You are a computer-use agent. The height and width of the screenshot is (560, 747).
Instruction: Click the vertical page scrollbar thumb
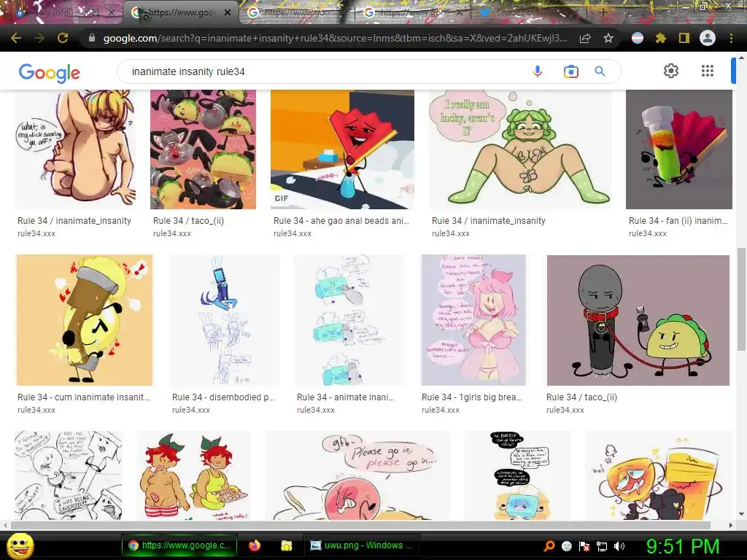pos(741,299)
